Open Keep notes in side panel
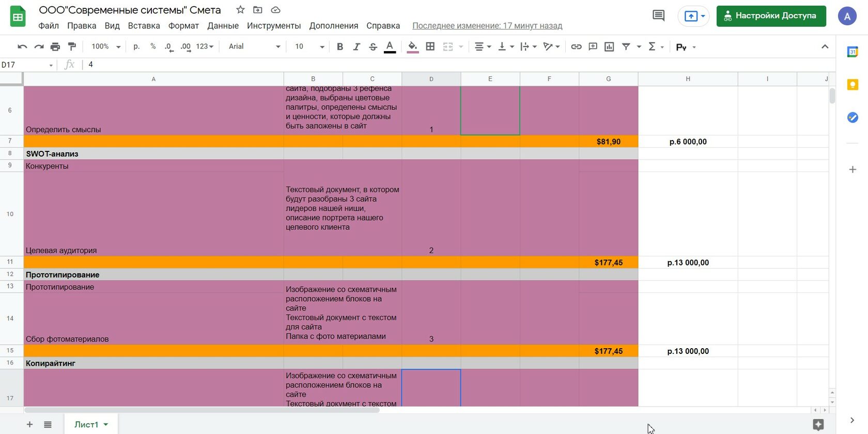The height and width of the screenshot is (434, 868). coord(853,85)
